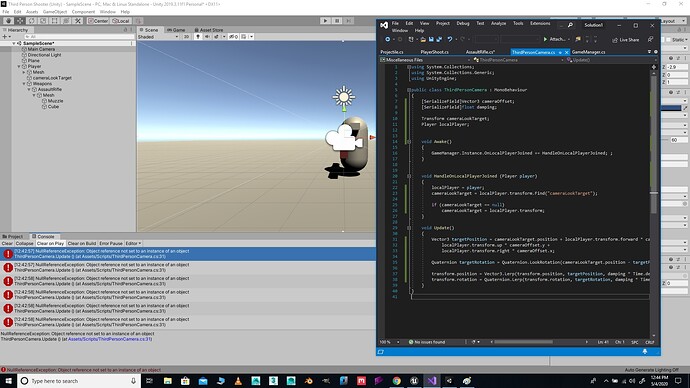Click the Save All icon in Visual Studio
Image resolution: width=690 pixels, height=388 pixels.
(439, 39)
